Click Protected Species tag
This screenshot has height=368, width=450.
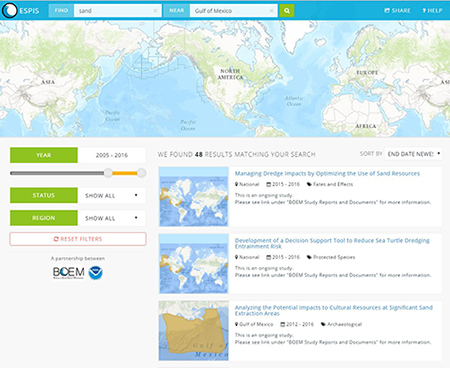[x=331, y=257]
